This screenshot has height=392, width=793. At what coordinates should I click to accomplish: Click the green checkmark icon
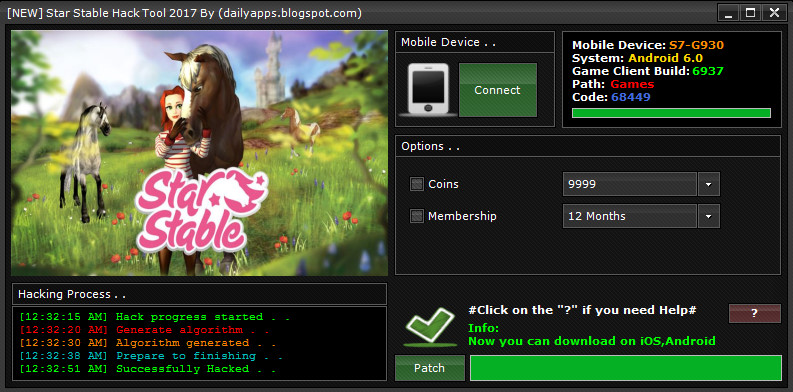(x=429, y=327)
